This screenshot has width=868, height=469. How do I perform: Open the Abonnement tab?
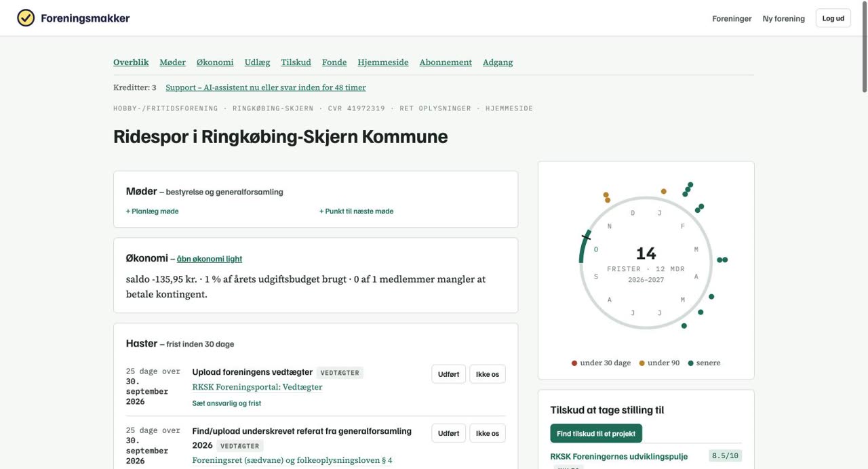pyautogui.click(x=446, y=62)
